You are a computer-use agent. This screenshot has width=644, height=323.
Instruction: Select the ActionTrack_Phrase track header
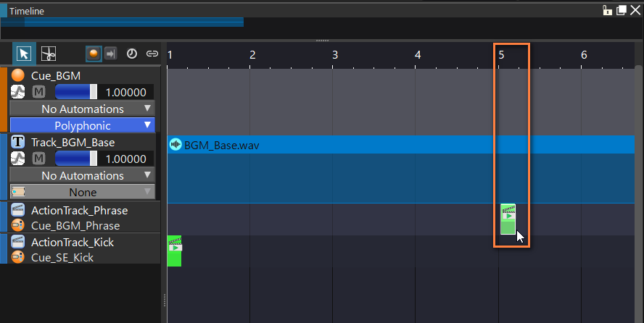tap(80, 218)
